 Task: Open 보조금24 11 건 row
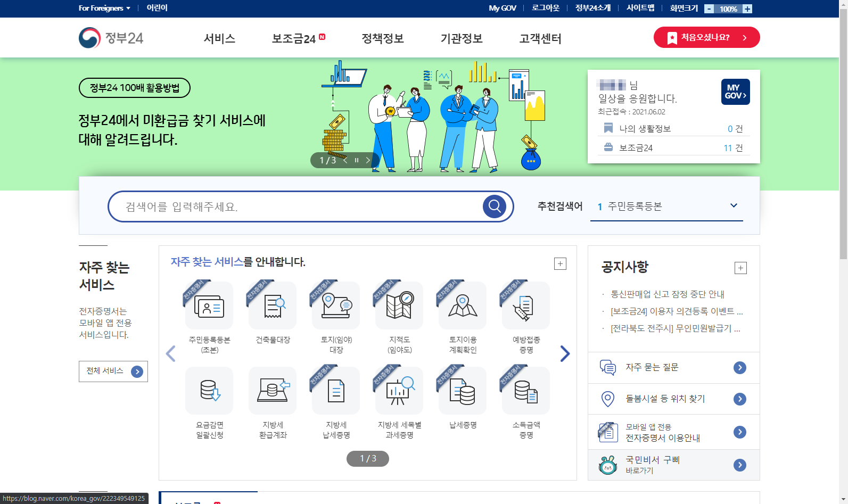tap(673, 147)
